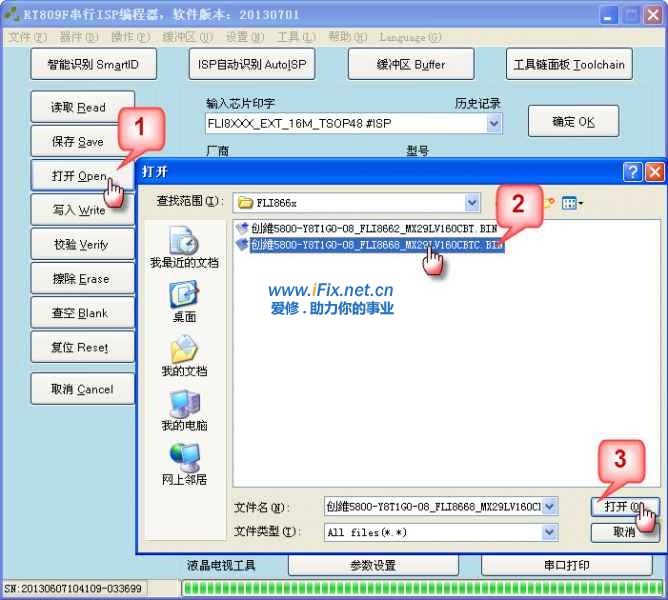Screen dimensions: 668x600
Task: Click 智能识别 SmartID button
Action: (x=93, y=64)
